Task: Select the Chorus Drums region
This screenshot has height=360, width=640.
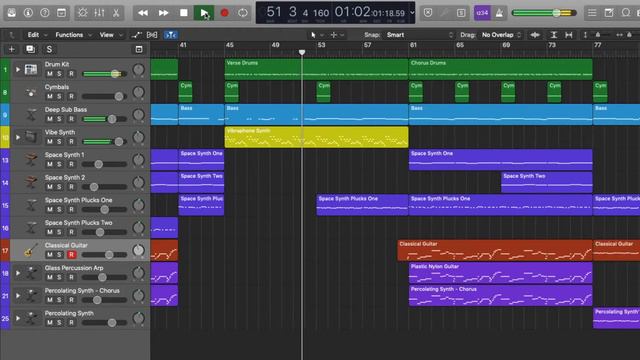Action: pos(500,69)
